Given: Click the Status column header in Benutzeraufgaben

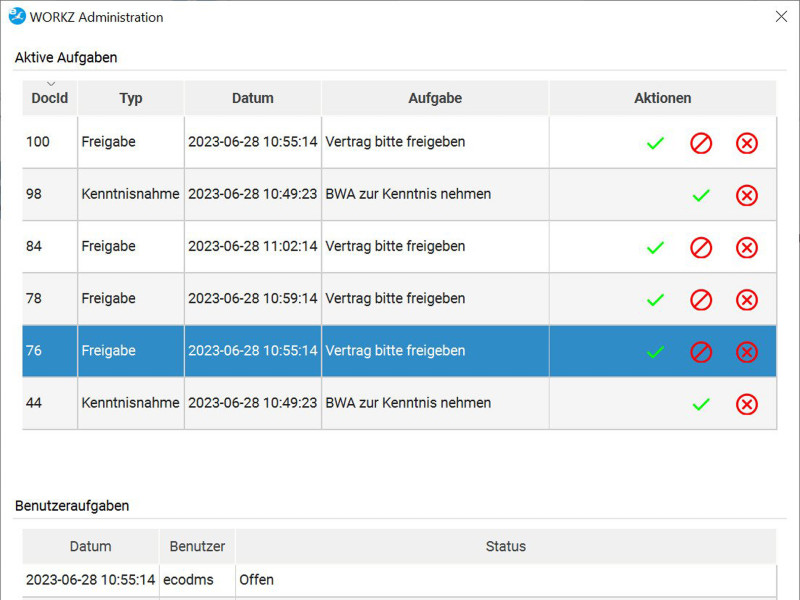Looking at the screenshot, I should pos(506,546).
